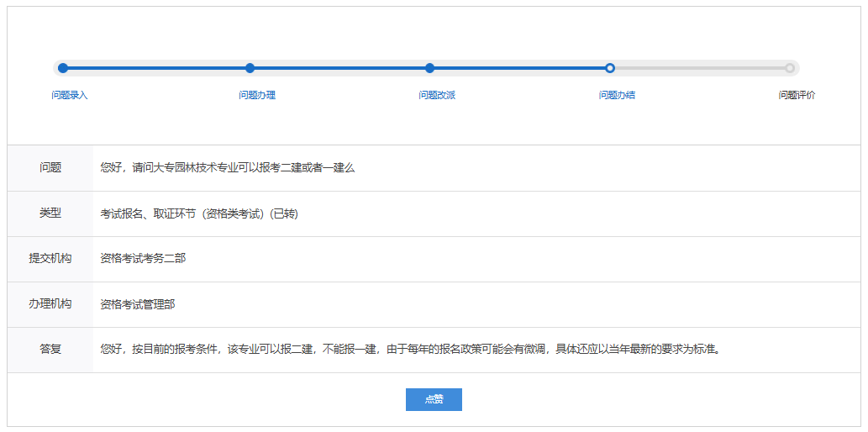Select the 提交机构 row header cell
This screenshot has width=868, height=432.
[x=50, y=259]
